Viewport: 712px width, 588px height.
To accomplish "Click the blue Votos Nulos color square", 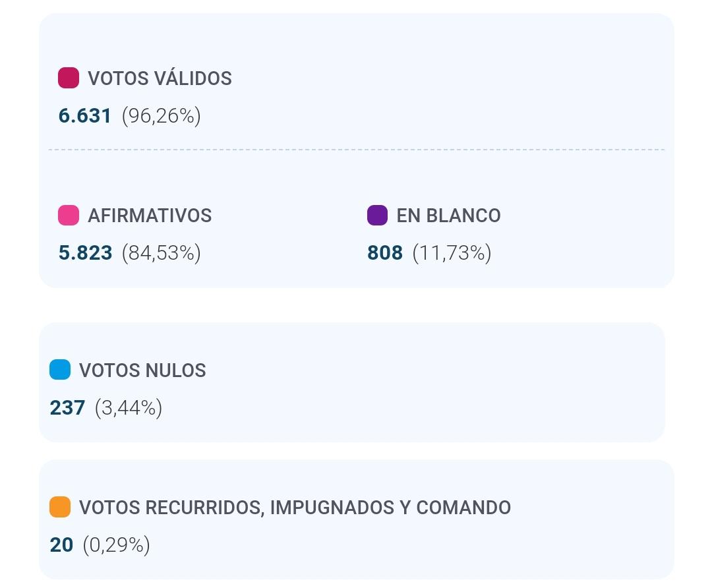I will [x=60, y=370].
